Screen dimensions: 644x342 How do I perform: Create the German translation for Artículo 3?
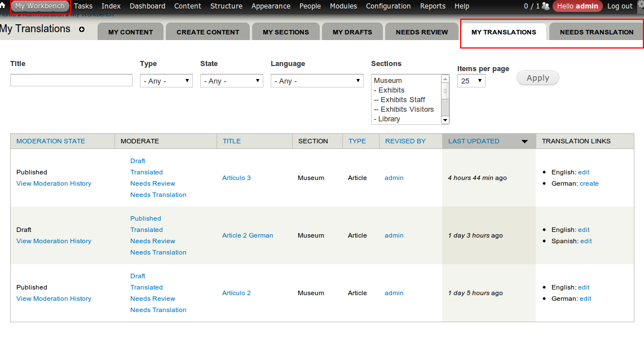589,183
